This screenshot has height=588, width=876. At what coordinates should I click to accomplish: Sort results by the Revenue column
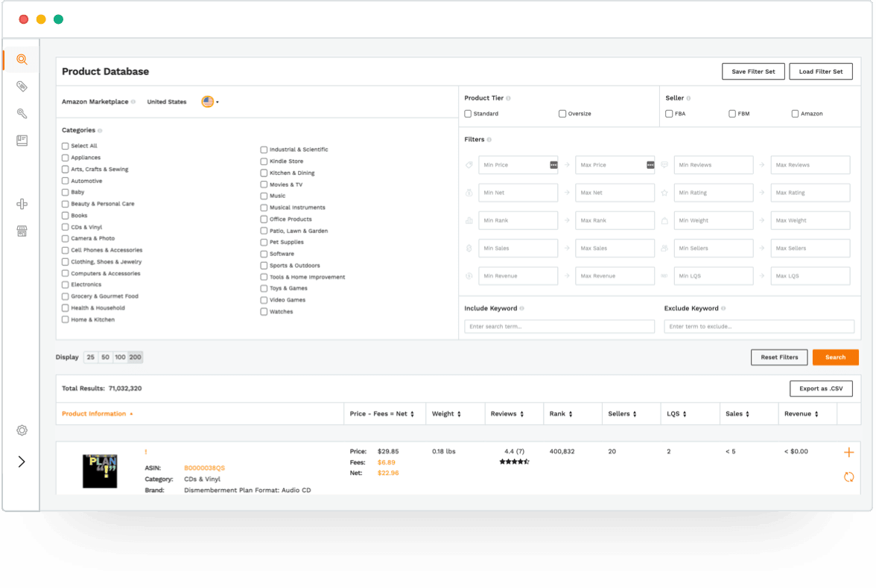(801, 414)
